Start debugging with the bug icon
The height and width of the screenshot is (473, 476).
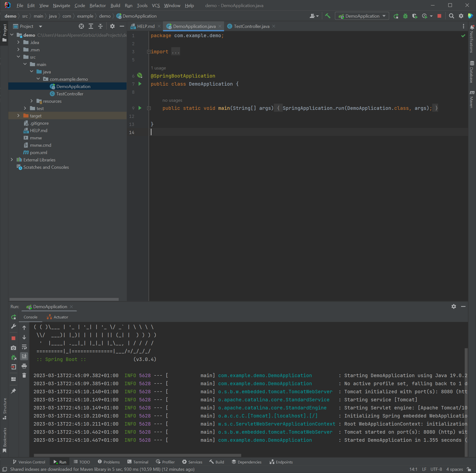pos(405,16)
